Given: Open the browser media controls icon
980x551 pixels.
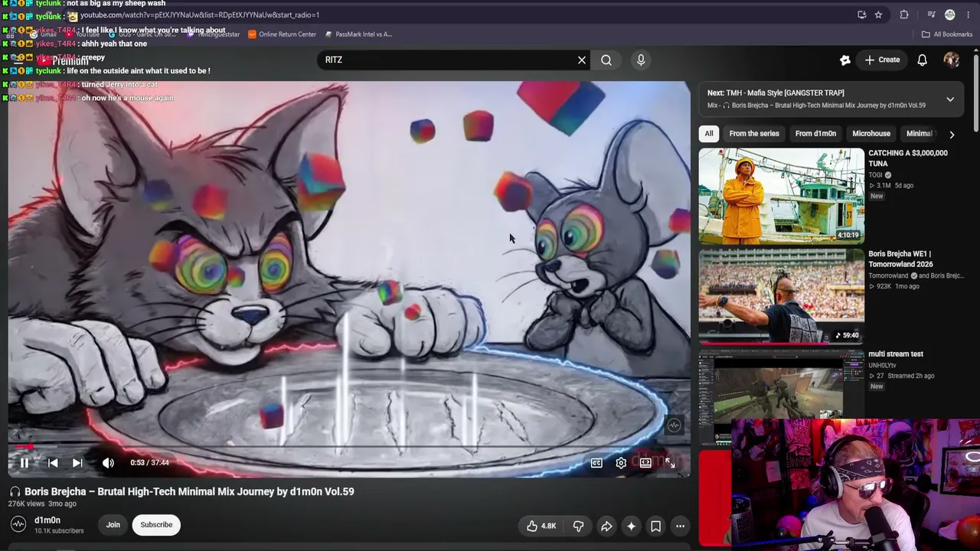Looking at the screenshot, I should pos(931,15).
